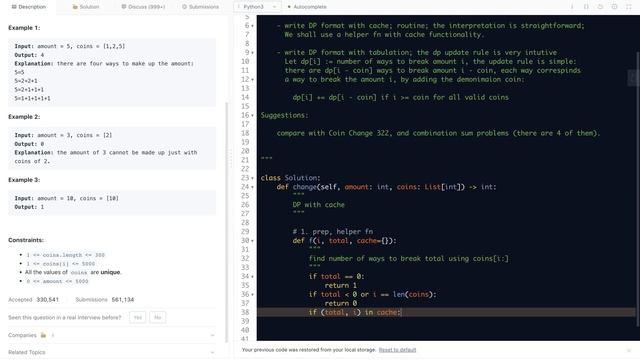Click the code editor vertical scrollbar

637,188
